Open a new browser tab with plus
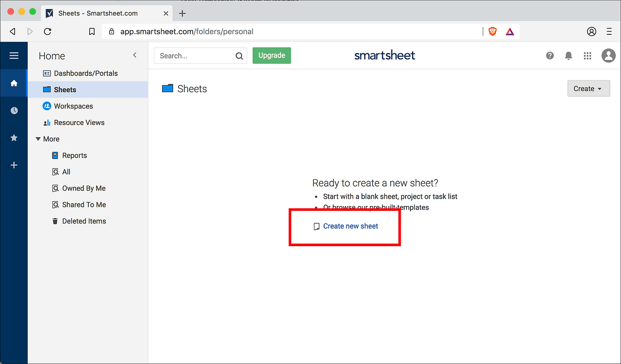Viewport: 621px width, 364px height. [x=182, y=14]
